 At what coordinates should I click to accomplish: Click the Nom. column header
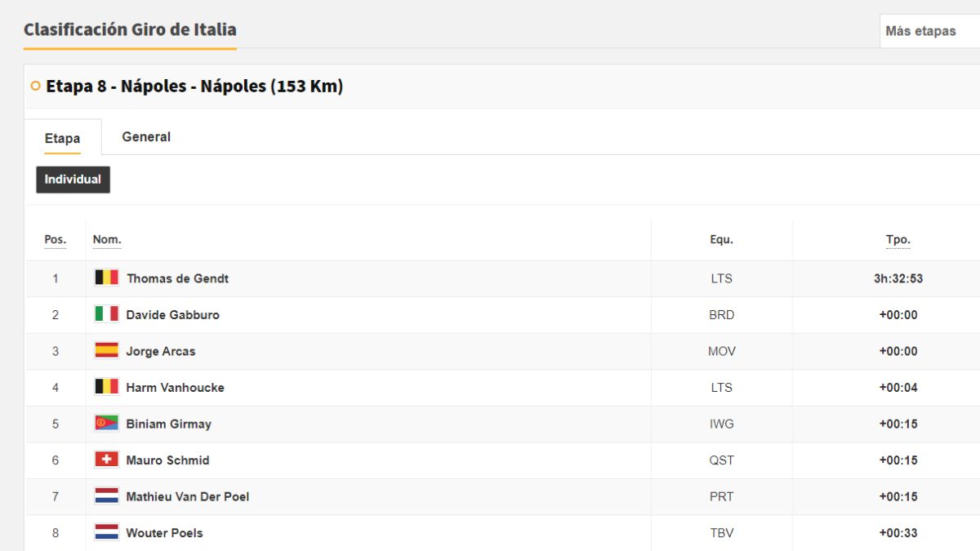coord(107,240)
